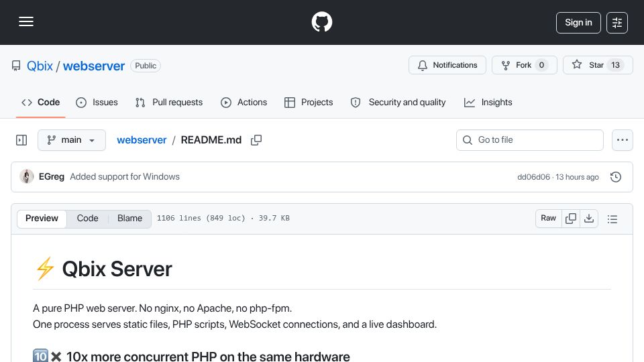Click Sign in button
The width and height of the screenshot is (644, 362).
click(x=578, y=23)
